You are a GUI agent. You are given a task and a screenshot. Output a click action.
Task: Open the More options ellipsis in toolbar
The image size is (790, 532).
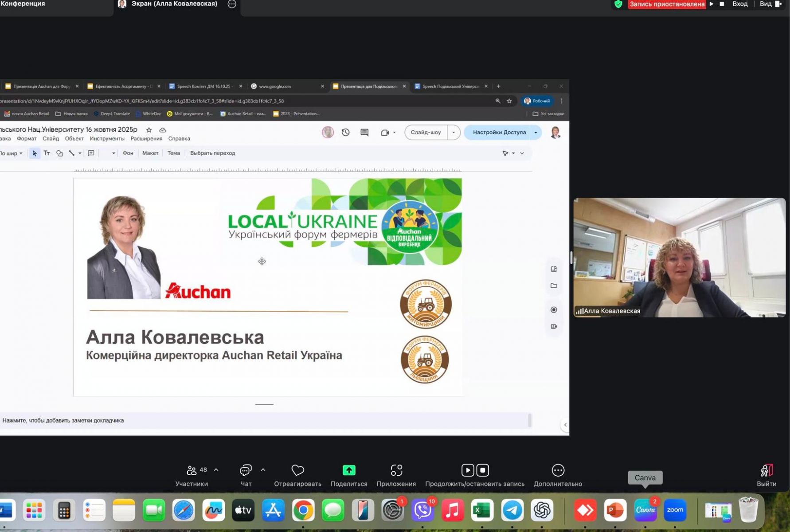coord(558,470)
